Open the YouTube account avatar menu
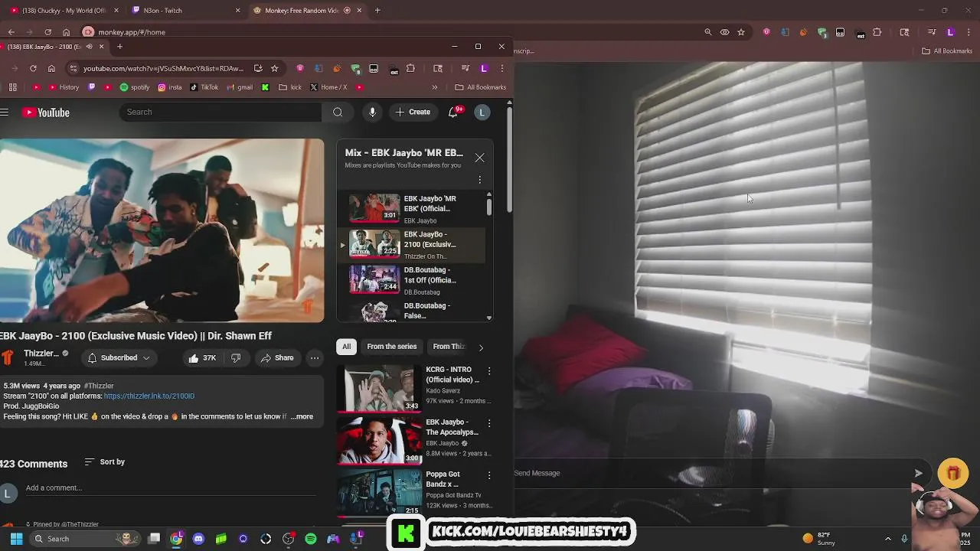The width and height of the screenshot is (980, 551). 482,112
